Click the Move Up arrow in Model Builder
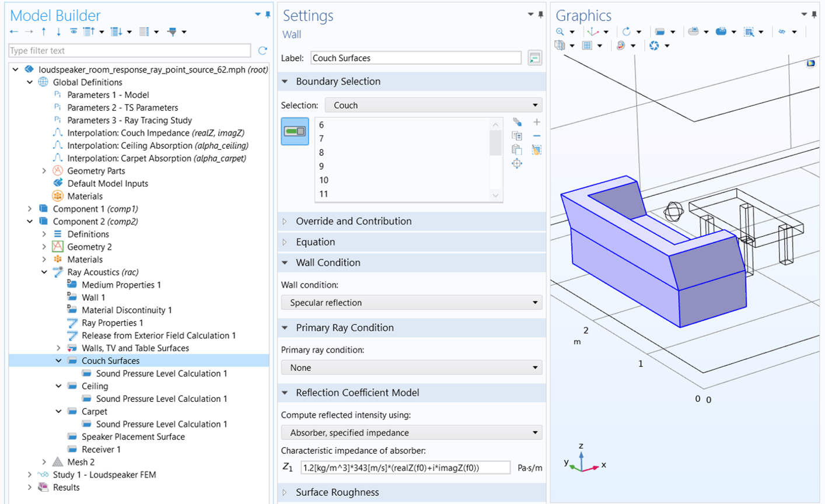The image size is (825, 504). (44, 32)
